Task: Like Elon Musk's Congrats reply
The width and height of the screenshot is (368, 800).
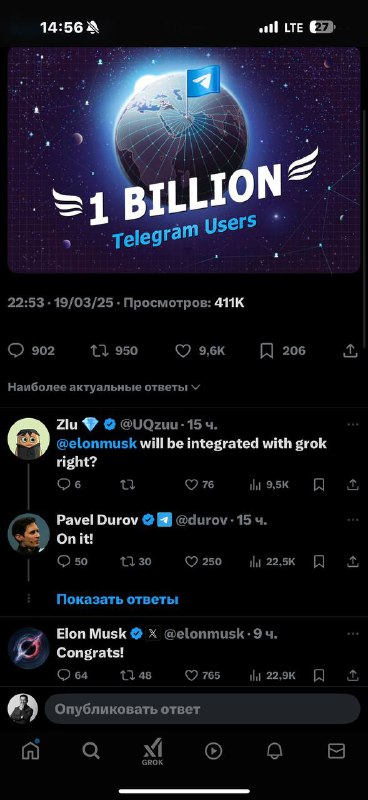Action: (202, 676)
